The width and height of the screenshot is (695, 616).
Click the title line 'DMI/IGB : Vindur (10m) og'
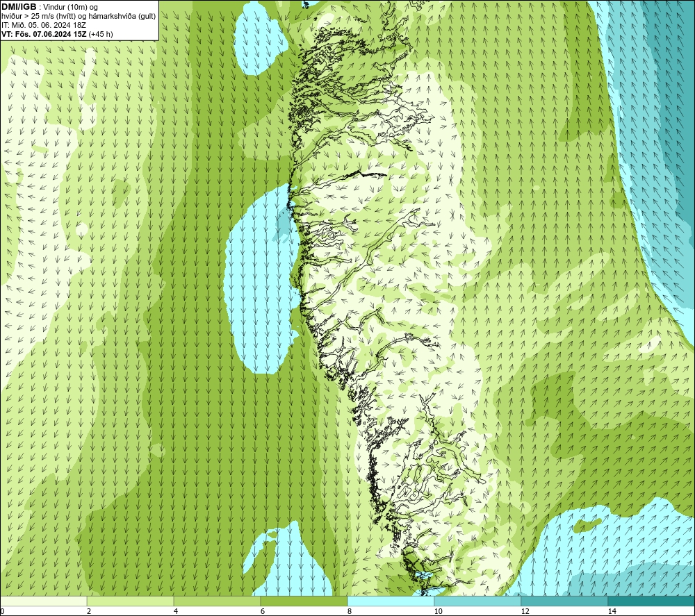(x=49, y=7)
